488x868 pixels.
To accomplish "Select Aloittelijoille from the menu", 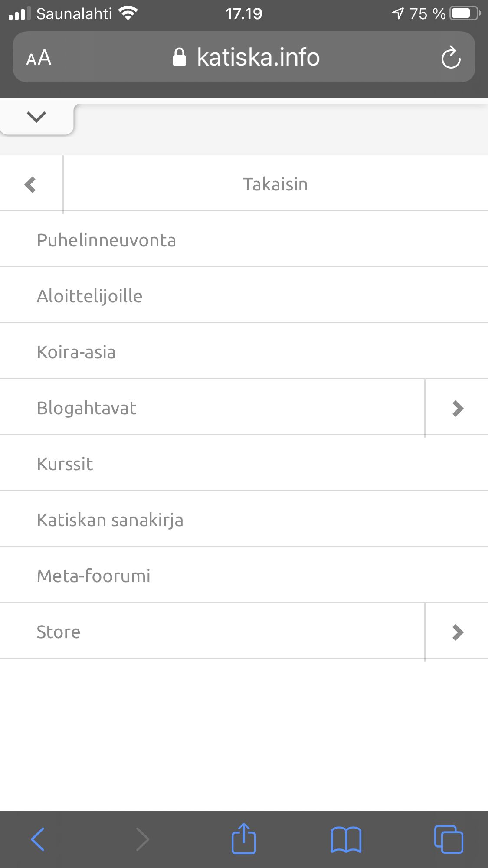I will 89,296.
